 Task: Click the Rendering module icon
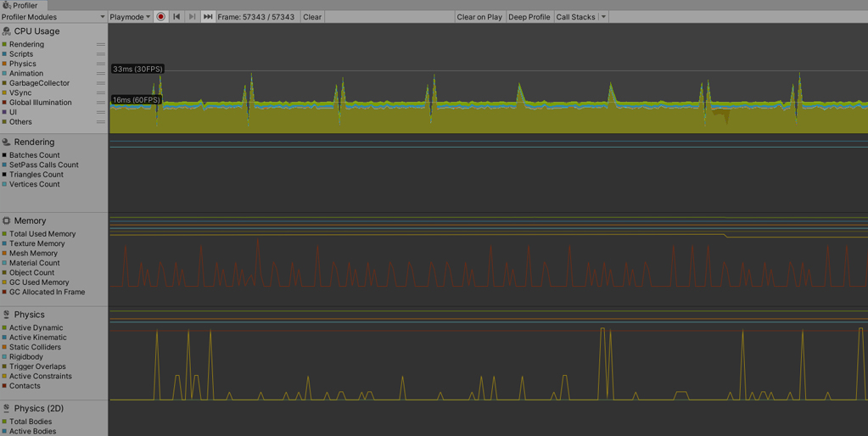point(7,143)
